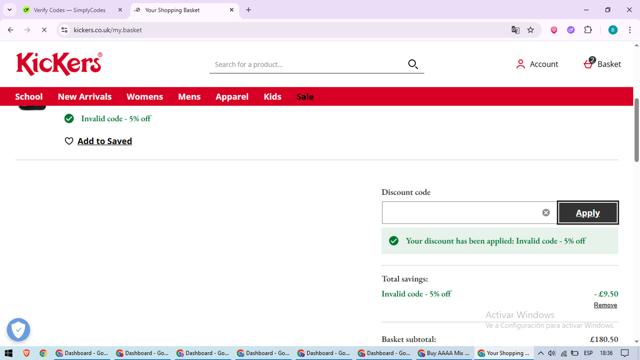Image resolution: width=640 pixels, height=360 pixels.
Task: Click the address bar URL
Action: click(108, 30)
